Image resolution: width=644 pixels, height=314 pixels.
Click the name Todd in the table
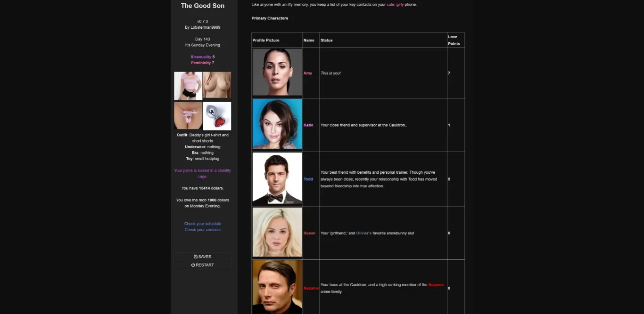(x=308, y=179)
